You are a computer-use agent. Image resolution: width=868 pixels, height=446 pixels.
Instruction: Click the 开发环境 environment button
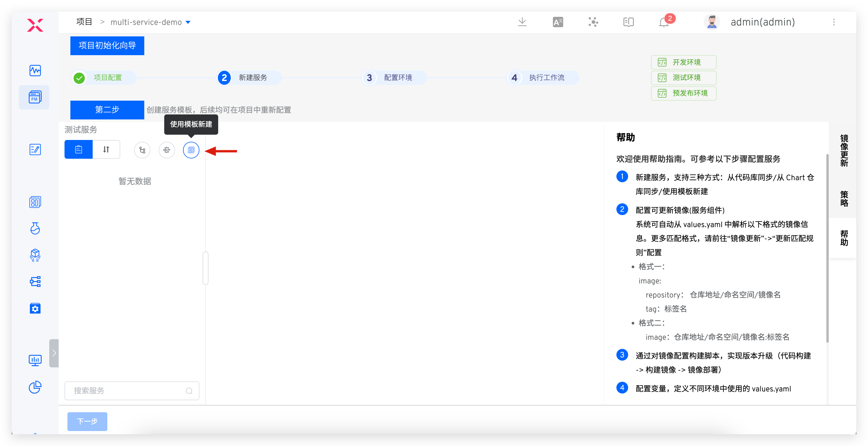click(x=684, y=62)
